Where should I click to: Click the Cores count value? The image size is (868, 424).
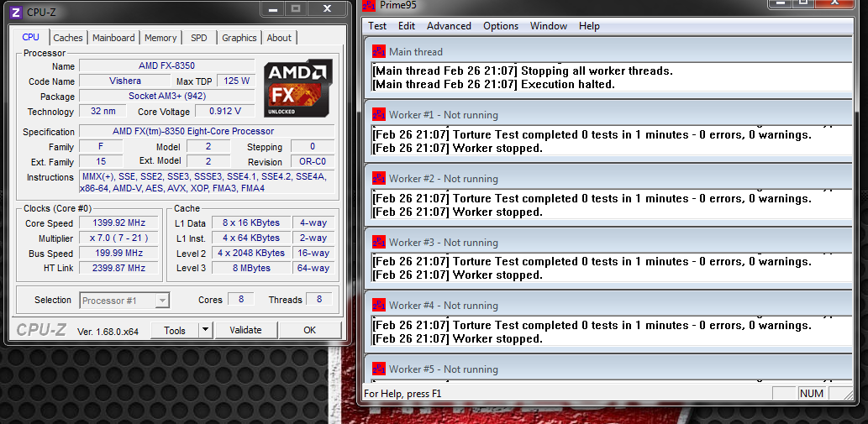point(241,299)
